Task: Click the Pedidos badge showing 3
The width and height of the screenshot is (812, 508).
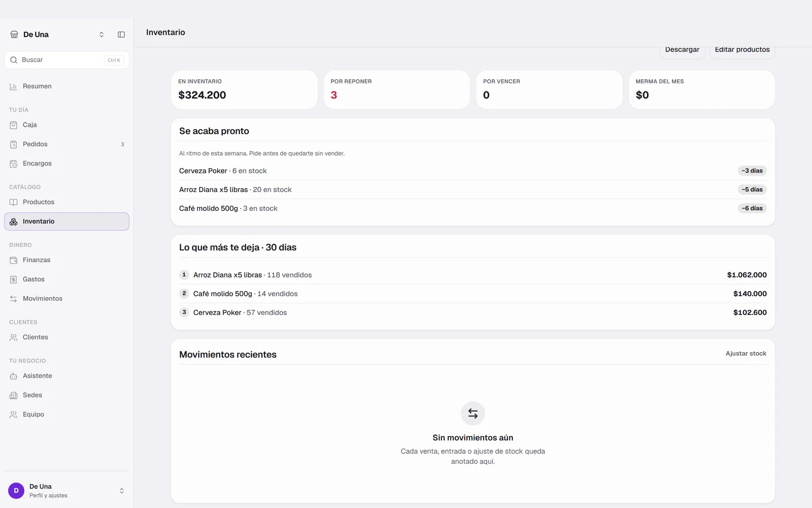Action: [122, 144]
